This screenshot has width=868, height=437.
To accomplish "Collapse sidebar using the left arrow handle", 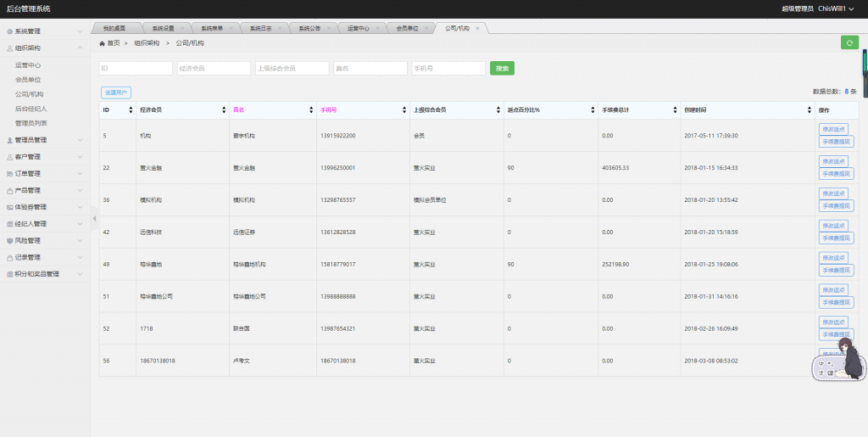I will 94,219.
